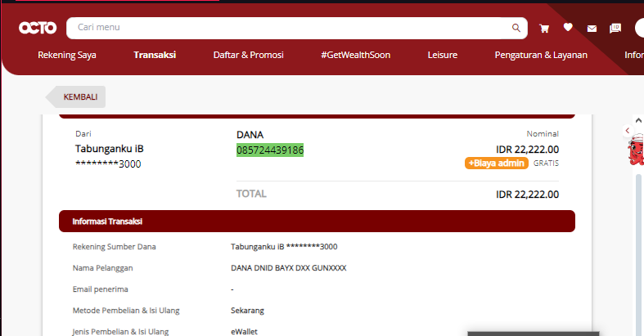This screenshot has height=336, width=644.
Task: Click the TOTAL label
Action: click(x=251, y=194)
